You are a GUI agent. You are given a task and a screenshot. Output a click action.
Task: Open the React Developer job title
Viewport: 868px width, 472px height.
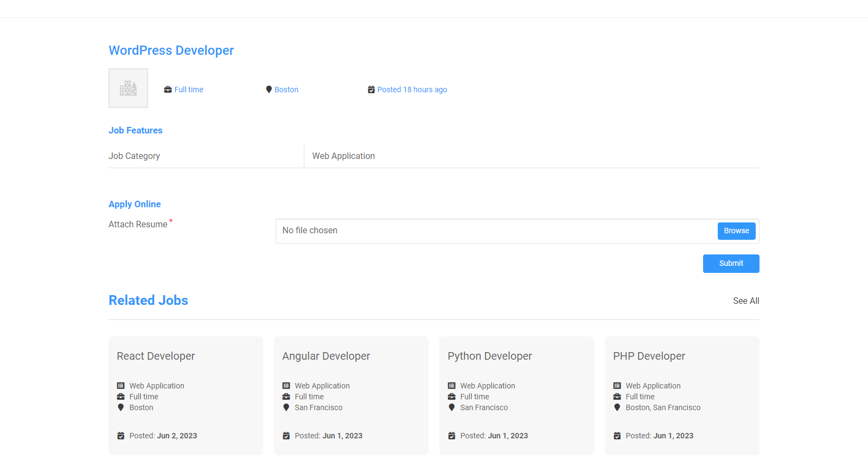click(x=156, y=356)
